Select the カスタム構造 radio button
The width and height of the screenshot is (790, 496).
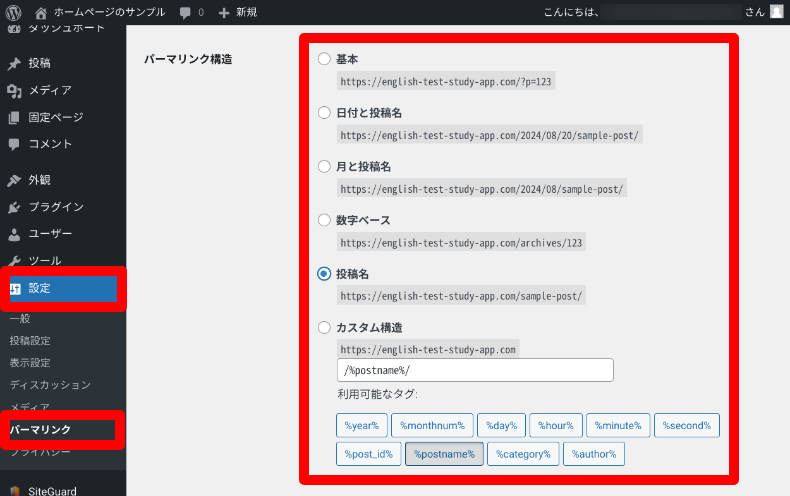[x=324, y=328]
